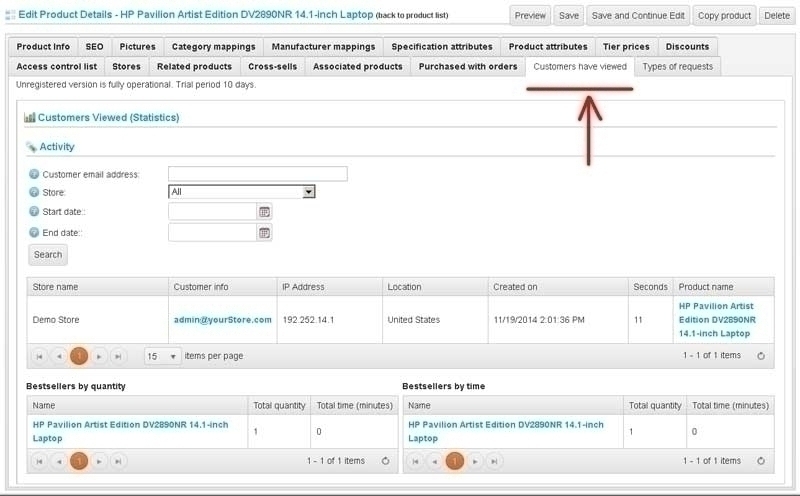Select page 1 in activity grid pager
Image resolution: width=800 pixels, height=496 pixels.
pyautogui.click(x=79, y=356)
